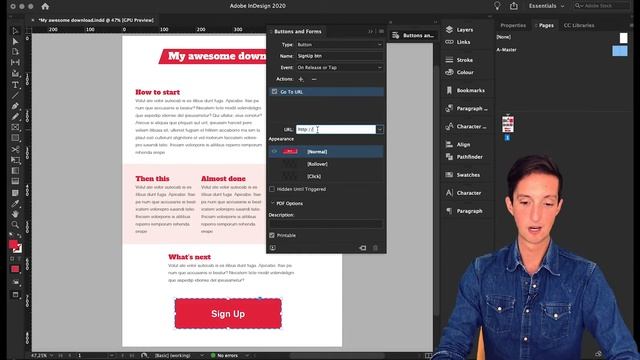
Task: Toggle the Go To URL action checkbox
Action: pos(274,92)
